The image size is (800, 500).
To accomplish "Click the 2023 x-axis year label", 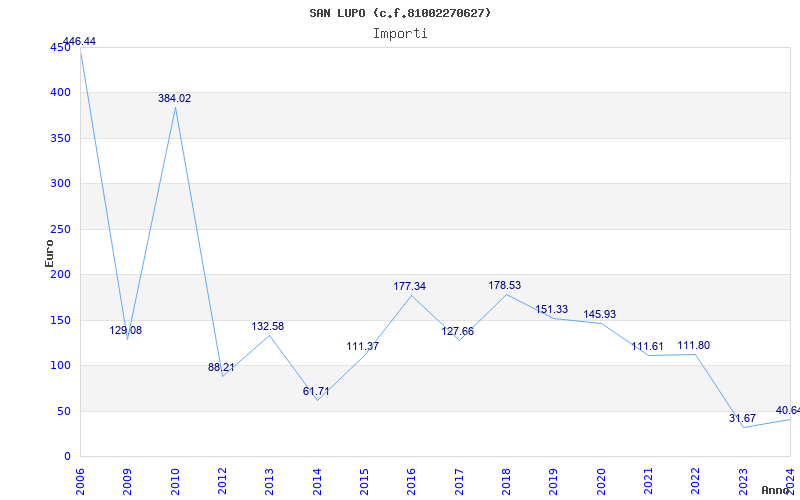I will (x=743, y=482).
